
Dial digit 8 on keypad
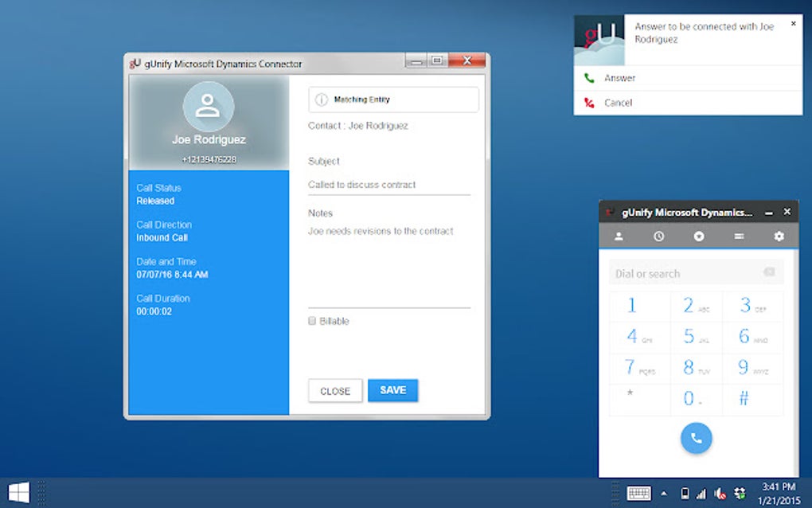tap(696, 368)
